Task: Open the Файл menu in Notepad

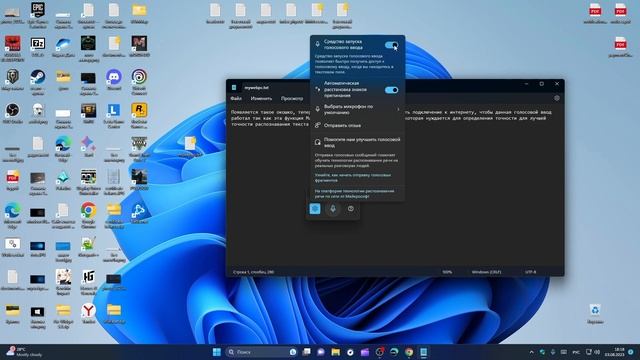Action: [236, 98]
